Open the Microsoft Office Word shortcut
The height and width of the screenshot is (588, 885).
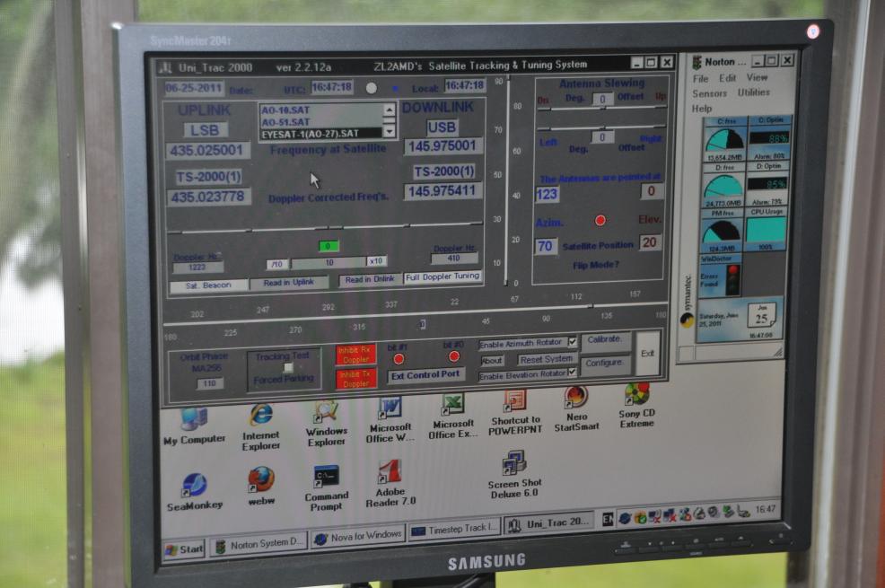390,420
